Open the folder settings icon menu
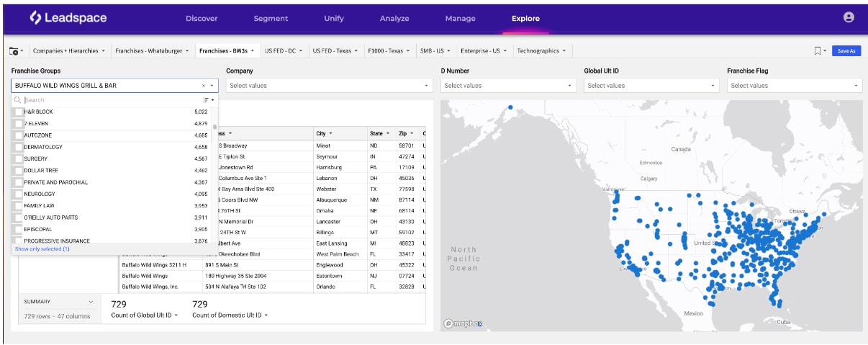 [16, 51]
